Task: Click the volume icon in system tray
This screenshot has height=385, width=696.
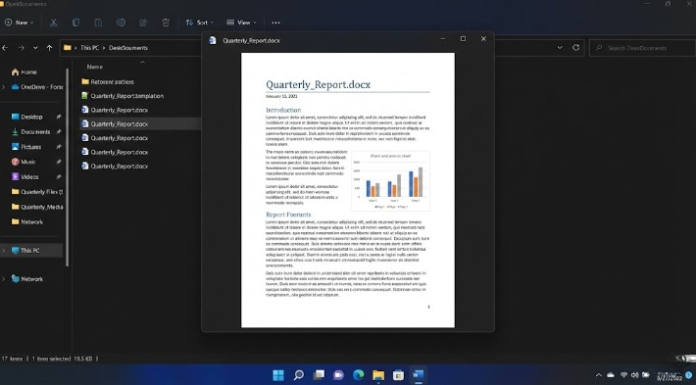Action: 635,375
